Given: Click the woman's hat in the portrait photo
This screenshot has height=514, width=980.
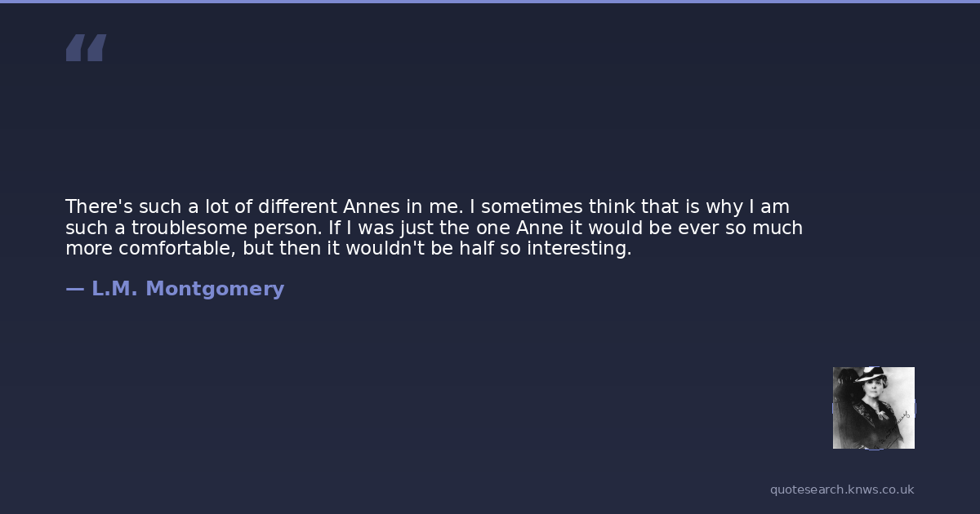Looking at the screenshot, I should 871,377.
